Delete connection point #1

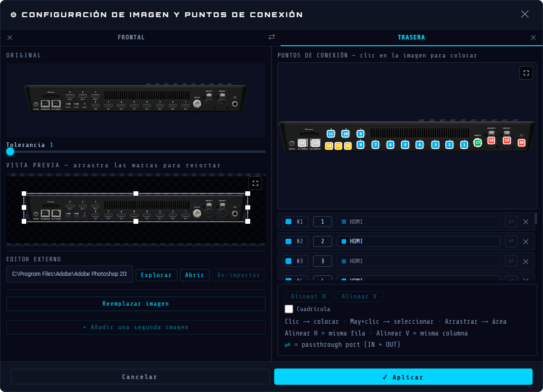(526, 222)
